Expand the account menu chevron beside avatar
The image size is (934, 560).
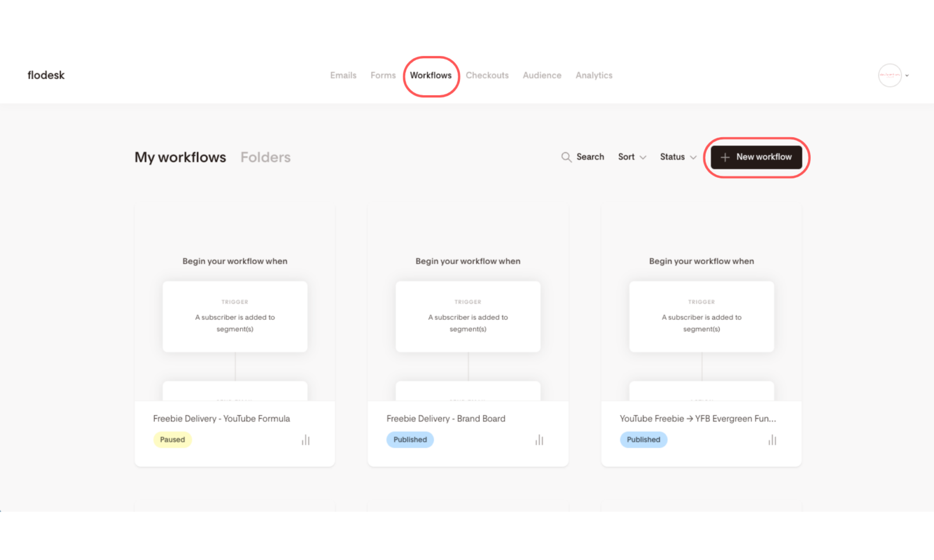(907, 75)
